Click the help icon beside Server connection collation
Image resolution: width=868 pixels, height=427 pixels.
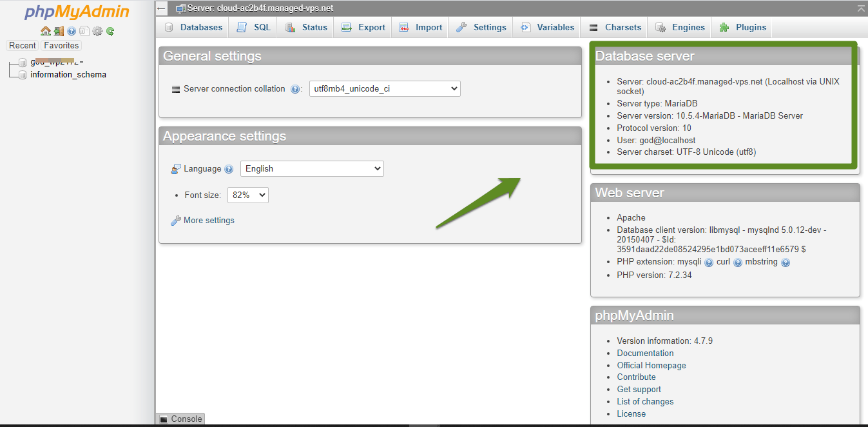pyautogui.click(x=296, y=88)
